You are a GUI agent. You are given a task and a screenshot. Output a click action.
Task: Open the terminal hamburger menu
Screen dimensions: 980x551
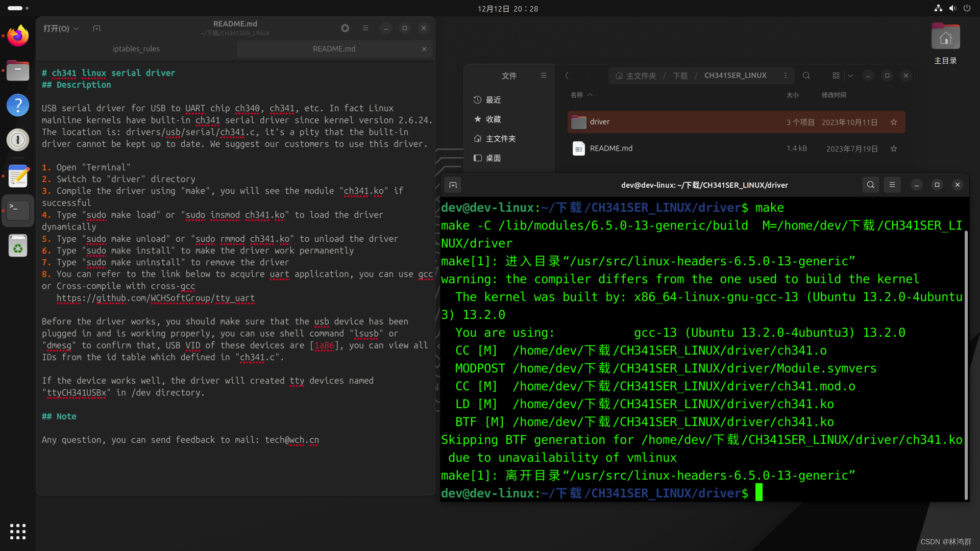pyautogui.click(x=892, y=185)
